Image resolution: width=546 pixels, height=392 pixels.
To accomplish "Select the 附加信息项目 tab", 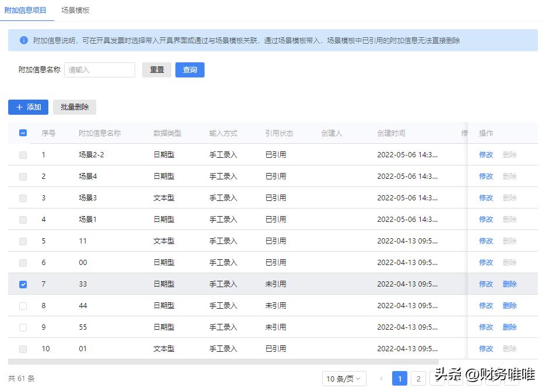I will 24,10.
